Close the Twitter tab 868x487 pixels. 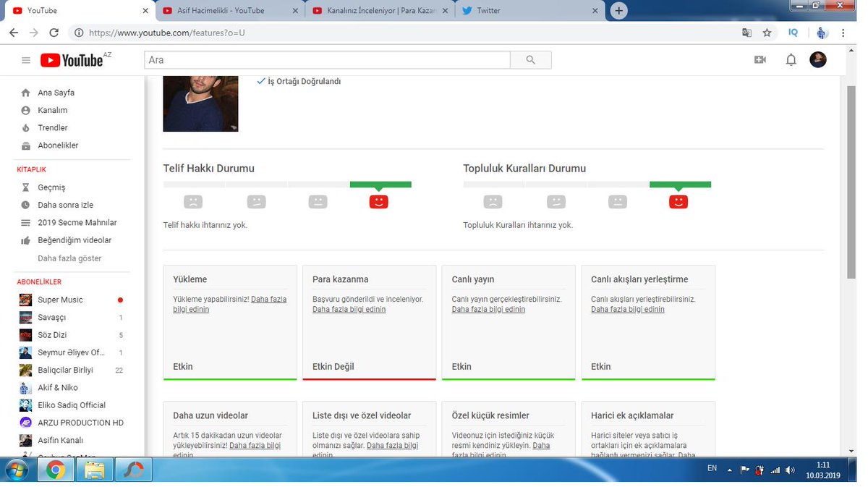(x=595, y=11)
